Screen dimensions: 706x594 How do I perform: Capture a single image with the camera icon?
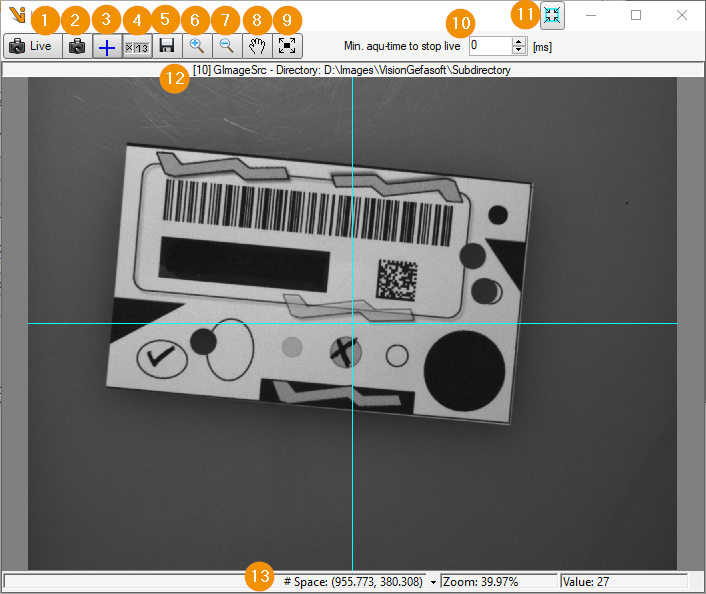pos(77,46)
